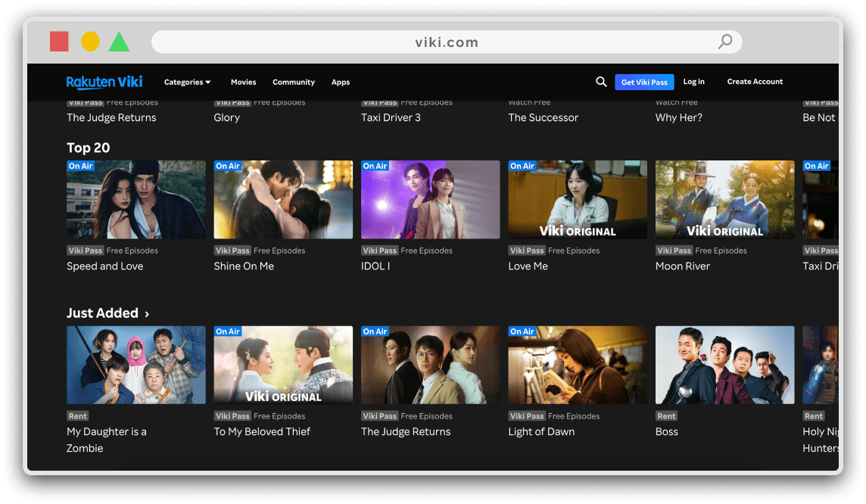Viewport: 866px width, 504px height.
Task: Open the Light of Dawn thumbnail
Action: pyautogui.click(x=577, y=365)
